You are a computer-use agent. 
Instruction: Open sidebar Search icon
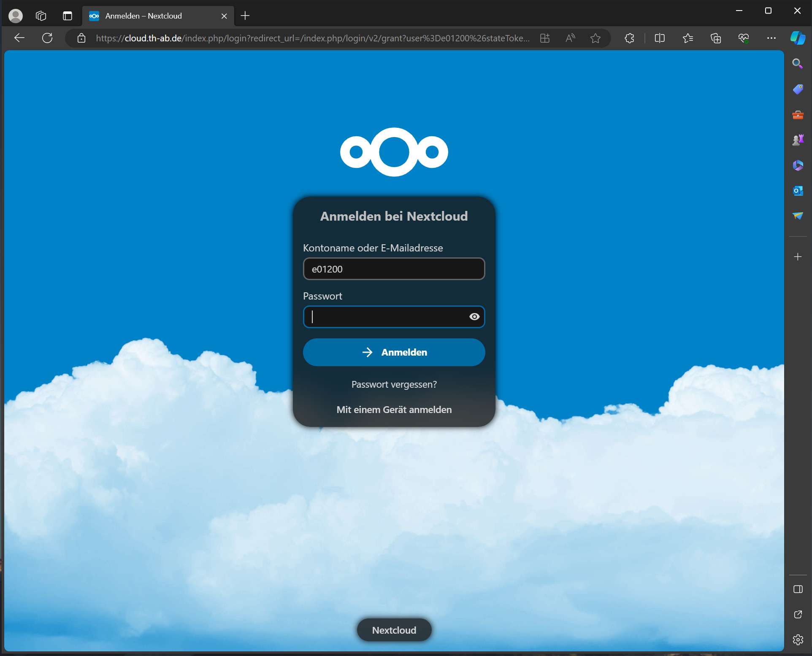coord(798,64)
